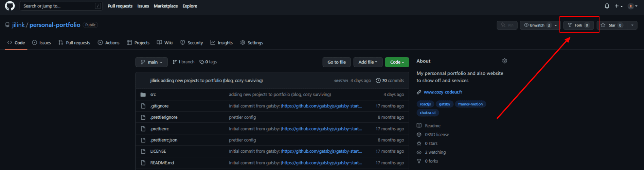Open GitHub home via Octocat logo
The width and height of the screenshot is (644, 170).
[x=10, y=6]
